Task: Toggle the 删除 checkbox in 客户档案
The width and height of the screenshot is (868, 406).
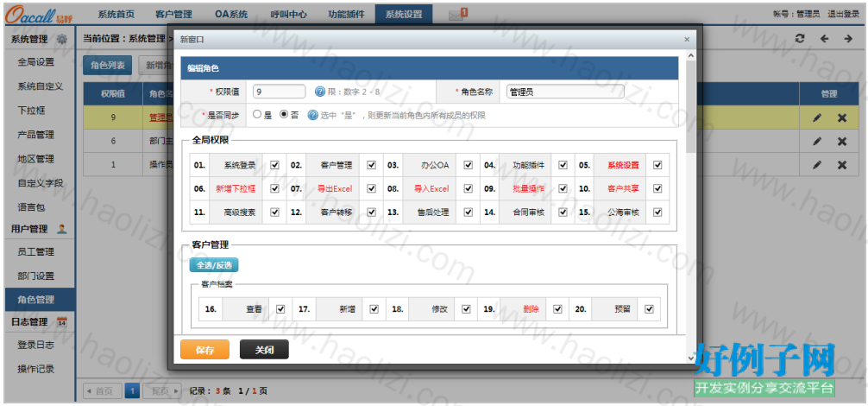Action: tap(558, 309)
